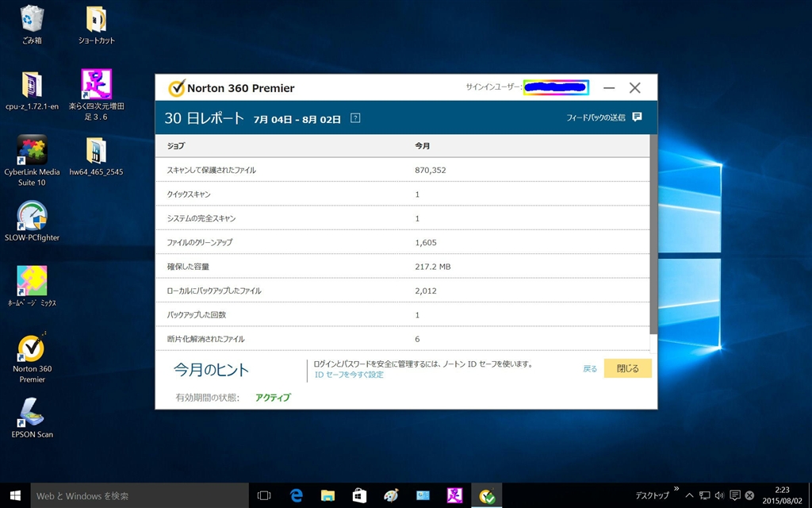Launch Microsoft Edge from the taskbar

coord(297,495)
